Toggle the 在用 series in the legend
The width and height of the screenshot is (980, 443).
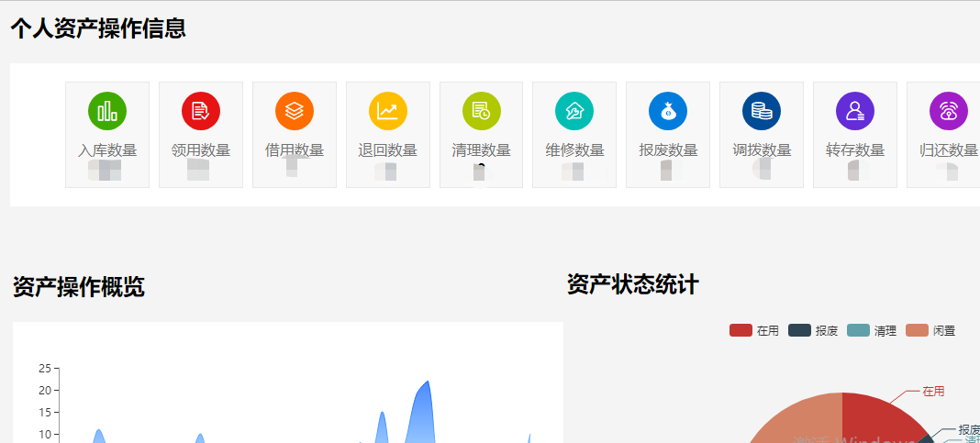pos(741,330)
